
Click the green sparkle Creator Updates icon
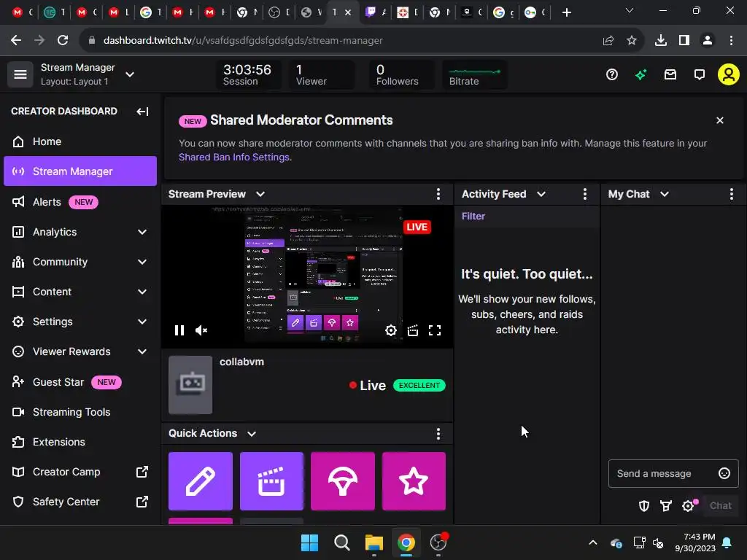point(640,74)
